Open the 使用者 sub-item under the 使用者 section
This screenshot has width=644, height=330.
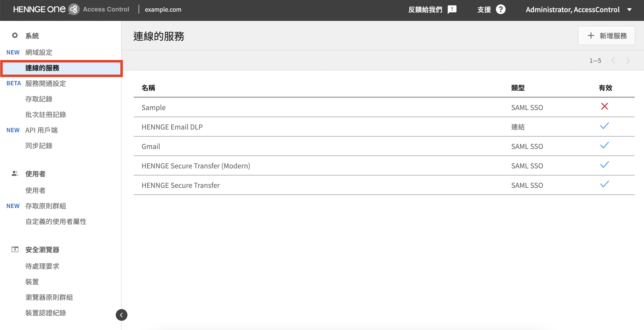pyautogui.click(x=35, y=191)
